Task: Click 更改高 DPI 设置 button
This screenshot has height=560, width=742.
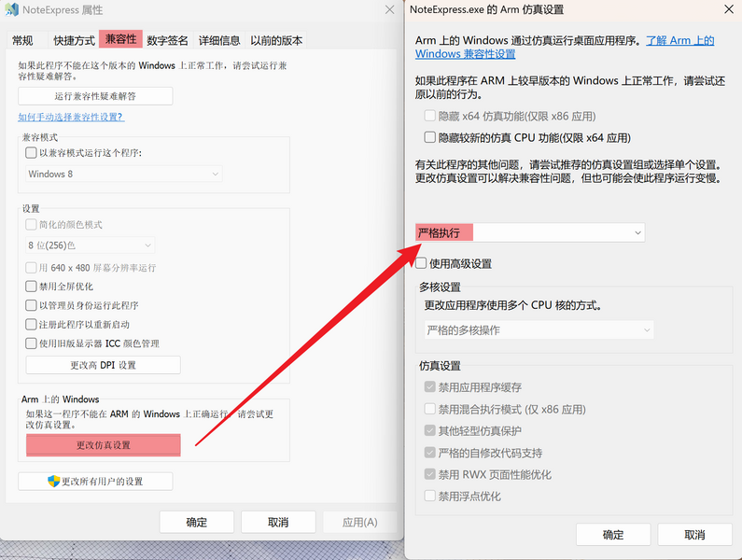Action: [104, 365]
